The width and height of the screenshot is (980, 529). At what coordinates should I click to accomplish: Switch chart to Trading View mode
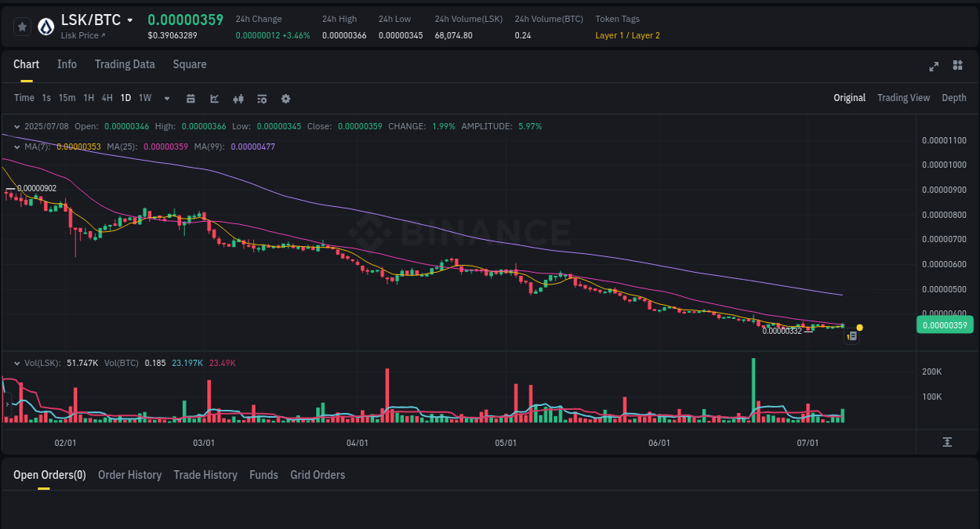[x=903, y=98]
